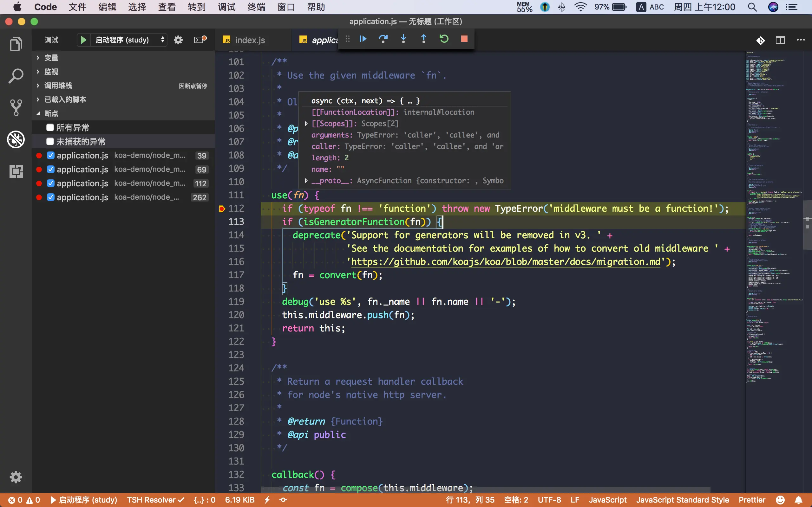Click the minimap to navigate the file
This screenshot has width=812, height=507.
click(x=772, y=235)
